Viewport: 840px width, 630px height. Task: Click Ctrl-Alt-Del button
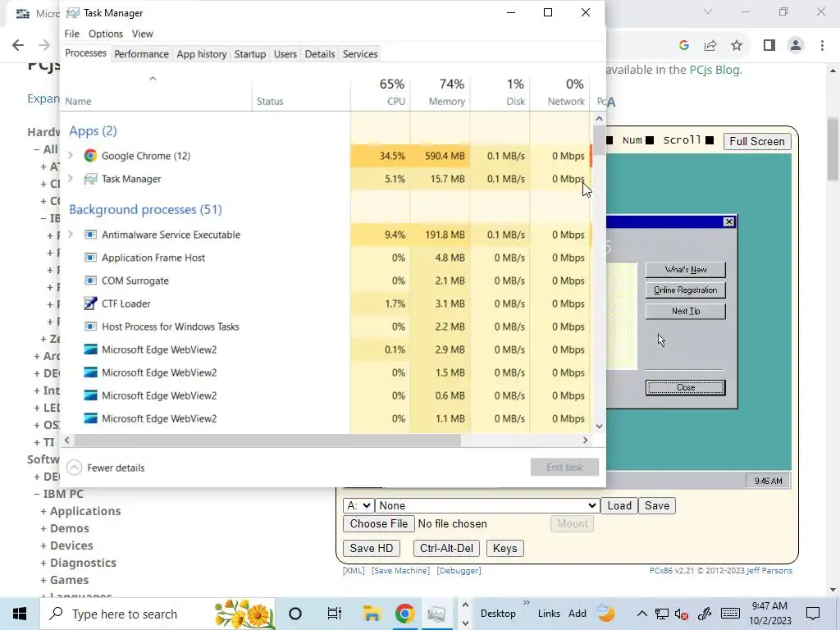(447, 549)
